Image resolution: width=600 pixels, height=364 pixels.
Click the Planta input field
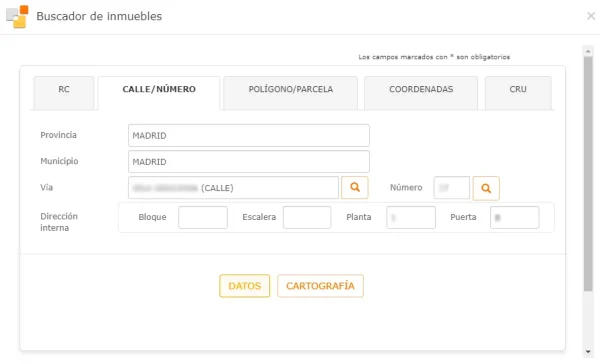coord(411,217)
